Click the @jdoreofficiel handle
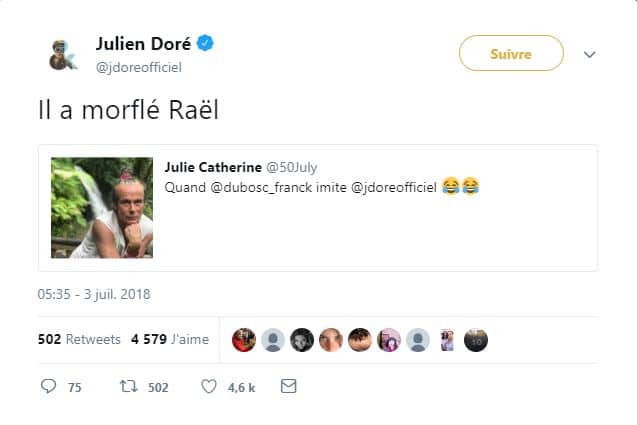Viewport: 637px width, 425px height. click(139, 67)
